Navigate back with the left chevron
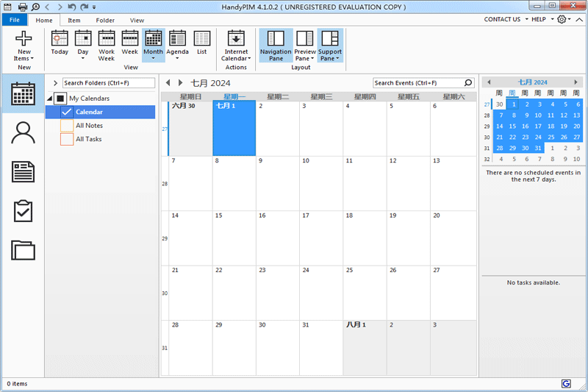 pyautogui.click(x=47, y=7)
